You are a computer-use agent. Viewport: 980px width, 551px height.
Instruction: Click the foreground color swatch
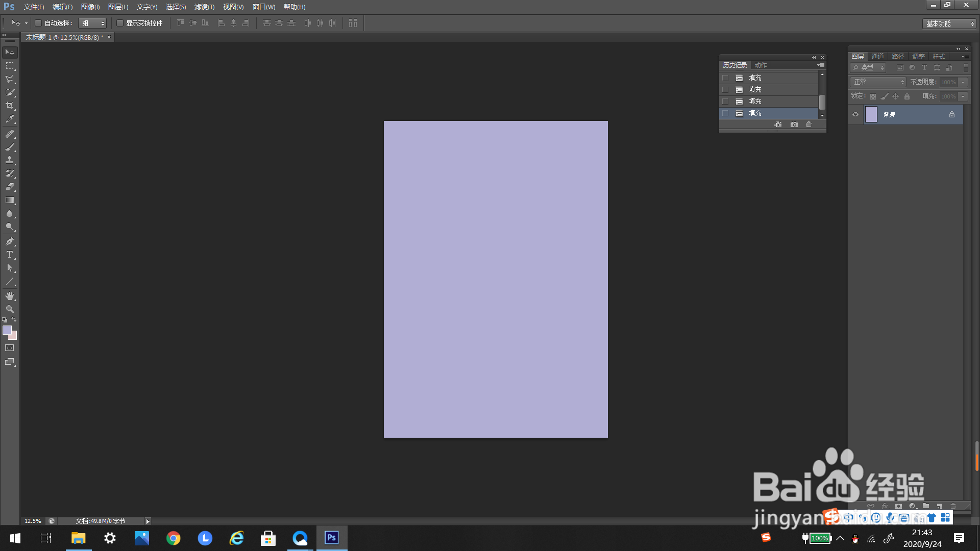pyautogui.click(x=7, y=330)
